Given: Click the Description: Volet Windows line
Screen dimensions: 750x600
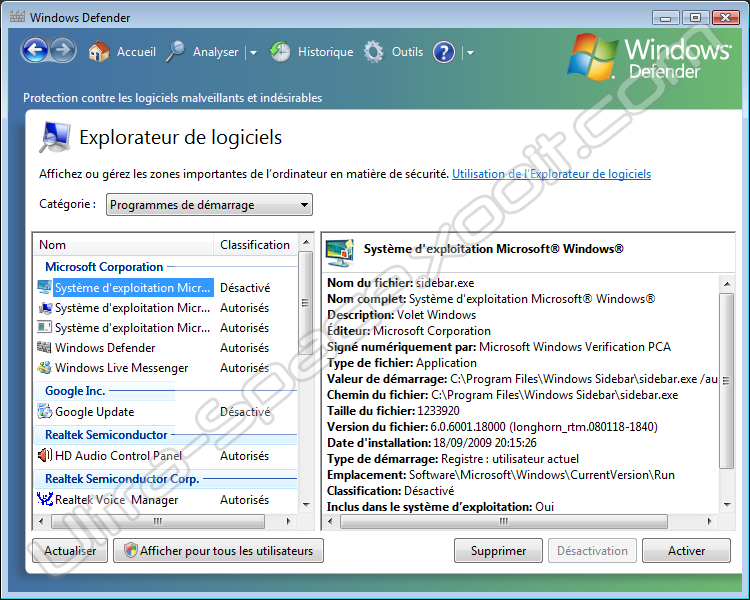Looking at the screenshot, I should click(x=401, y=315).
